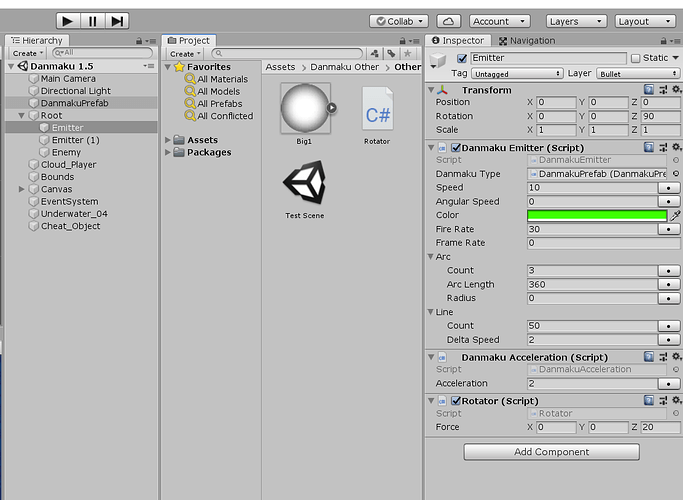
Task: Click the Project search field
Action: click(287, 54)
